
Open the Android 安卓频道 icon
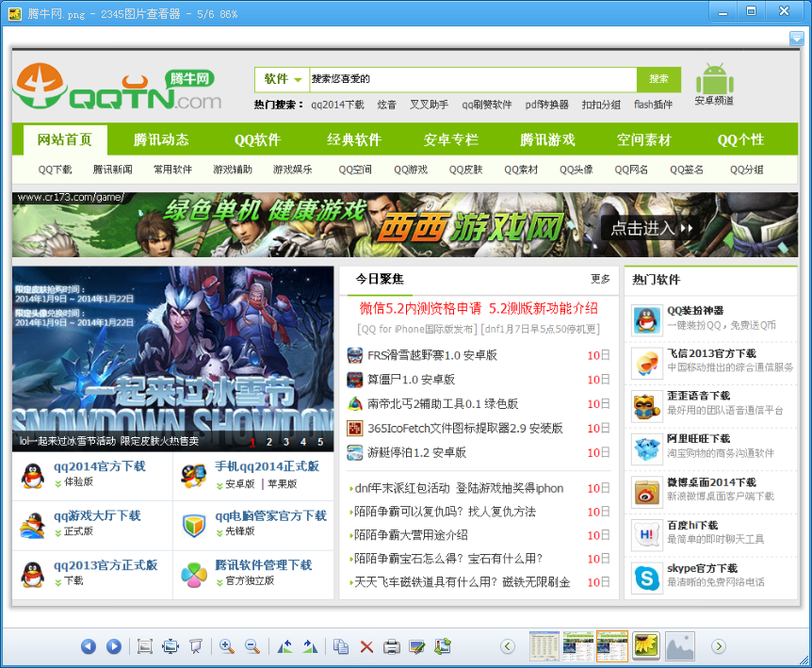(x=715, y=85)
